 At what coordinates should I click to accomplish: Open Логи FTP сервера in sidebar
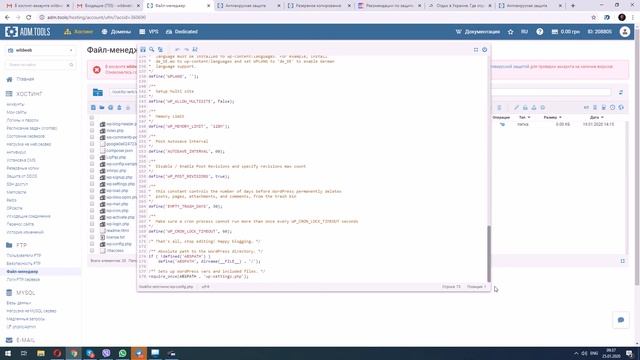click(23, 280)
